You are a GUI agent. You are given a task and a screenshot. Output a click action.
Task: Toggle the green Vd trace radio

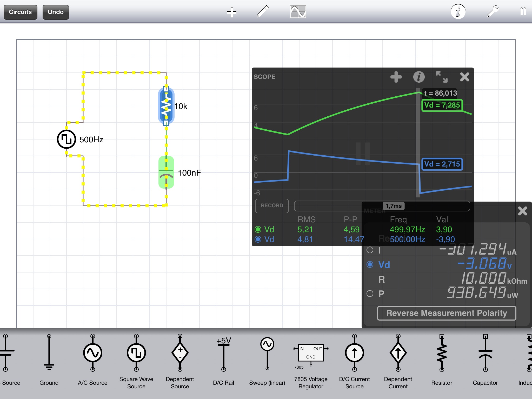[258, 229]
